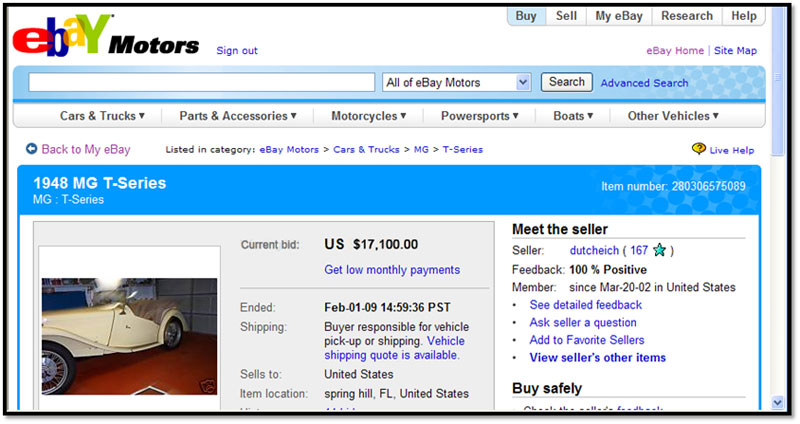
Task: Open the Site Map link
Action: (735, 51)
